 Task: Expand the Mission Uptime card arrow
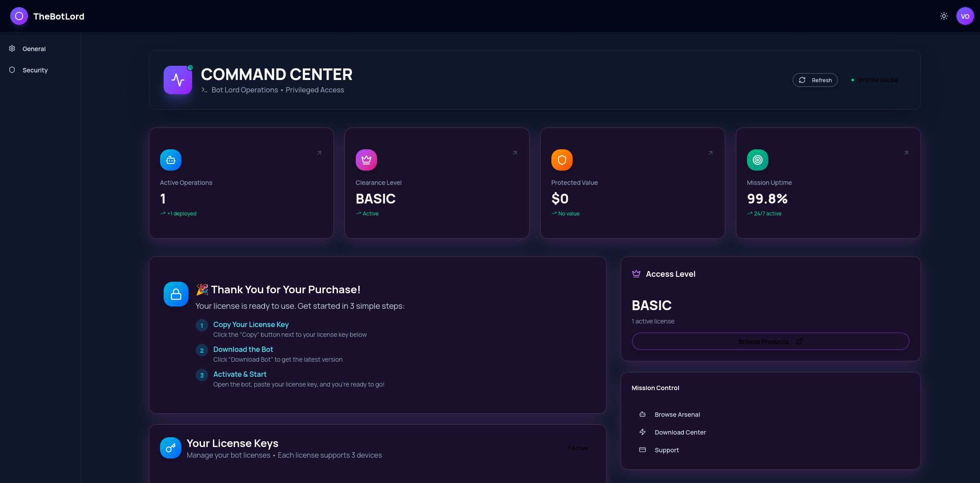point(906,153)
